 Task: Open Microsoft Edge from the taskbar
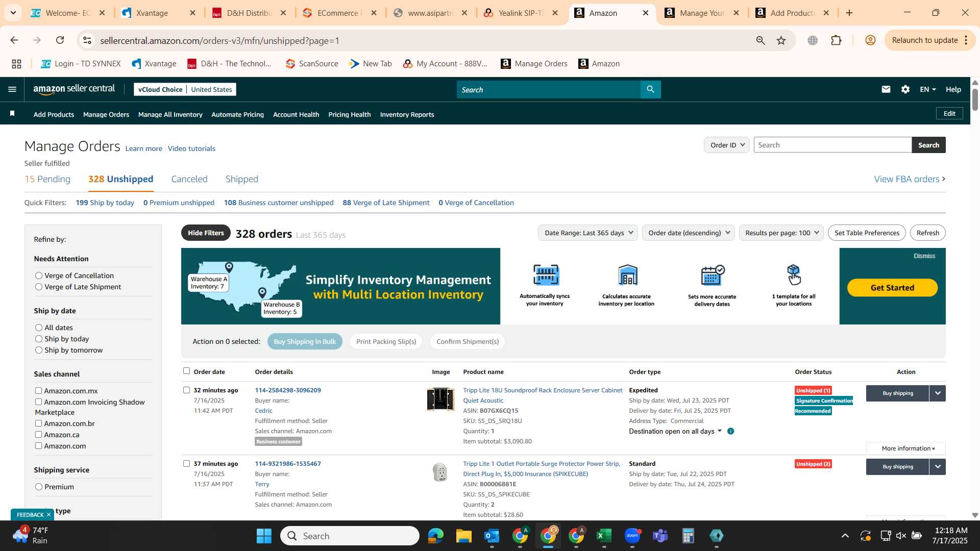coord(435,536)
